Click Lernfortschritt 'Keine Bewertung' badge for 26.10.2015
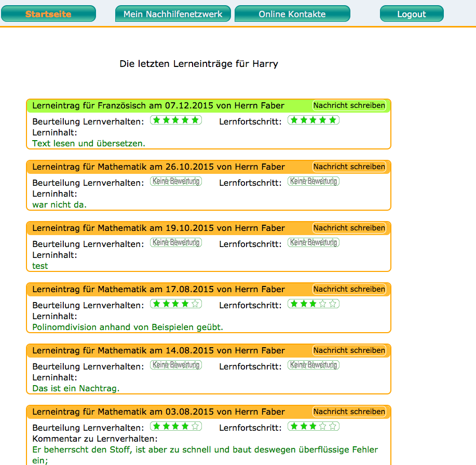476x465 pixels. [x=314, y=181]
